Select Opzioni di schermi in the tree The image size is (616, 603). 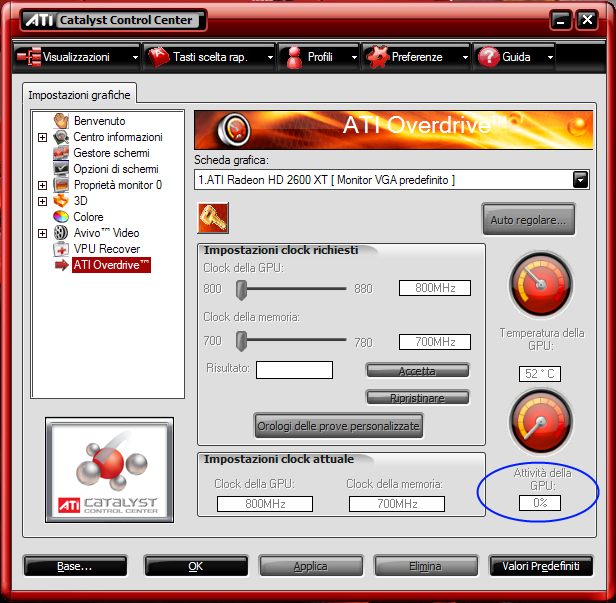(116, 169)
